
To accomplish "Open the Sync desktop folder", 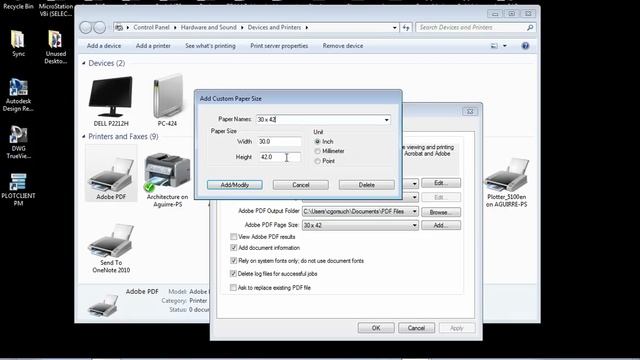I will pyautogui.click(x=18, y=43).
